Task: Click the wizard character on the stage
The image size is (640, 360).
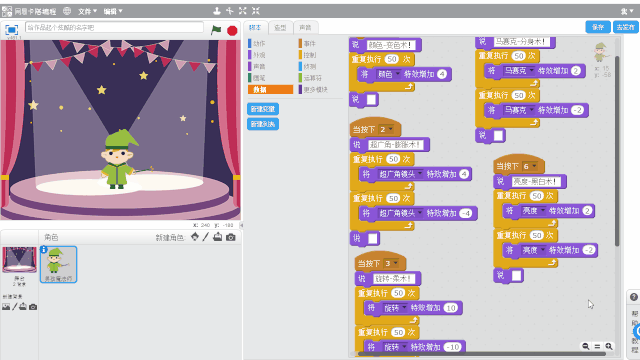Action: [118, 159]
